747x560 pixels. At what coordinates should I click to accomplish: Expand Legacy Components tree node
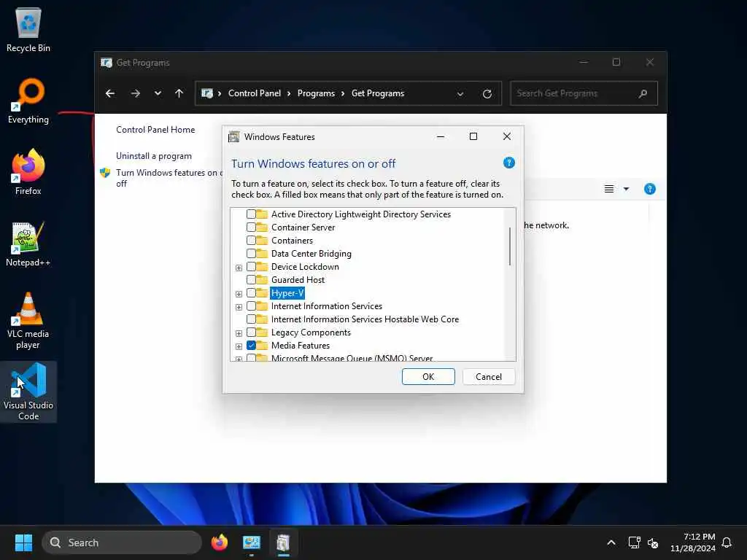click(x=239, y=333)
